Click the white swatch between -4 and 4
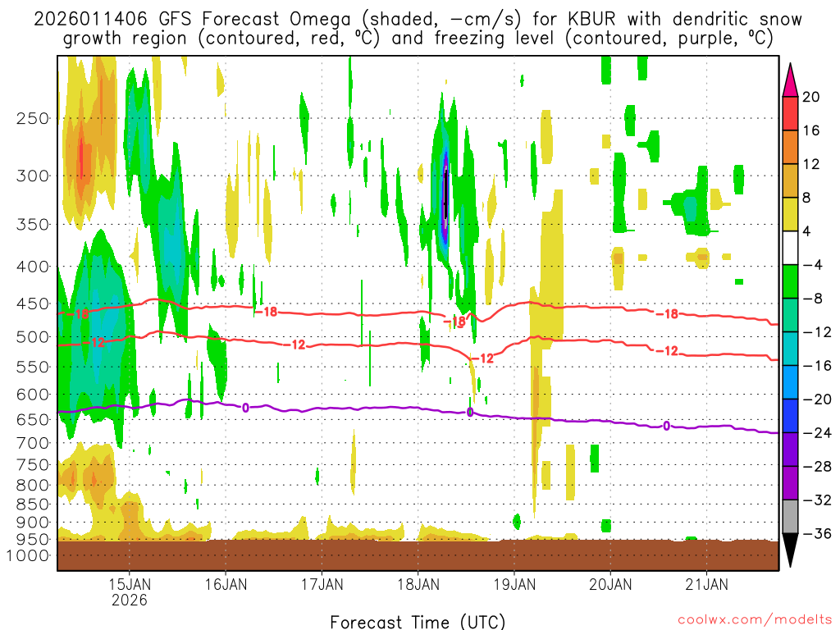Screen dimensions: 840x630 pyautogui.click(x=790, y=248)
